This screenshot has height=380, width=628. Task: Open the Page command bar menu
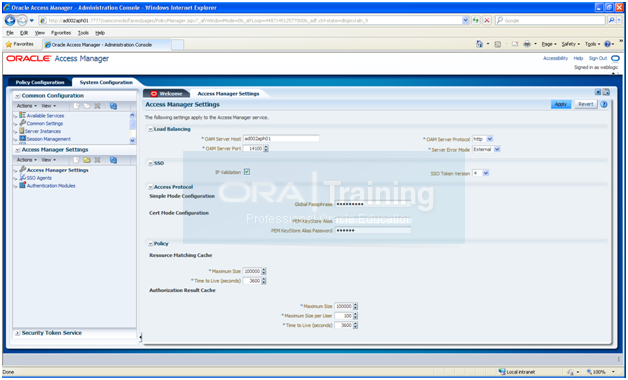pos(549,44)
